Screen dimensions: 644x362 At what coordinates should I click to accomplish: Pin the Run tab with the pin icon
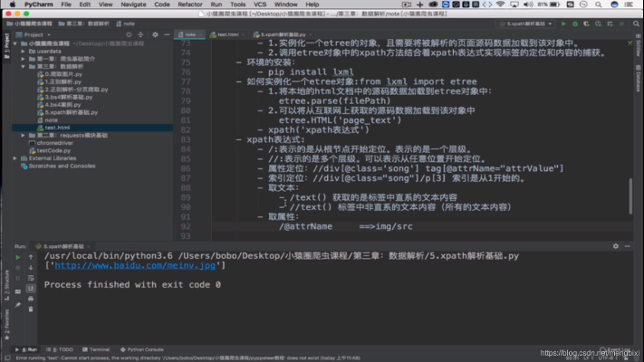pyautogui.click(x=17, y=305)
